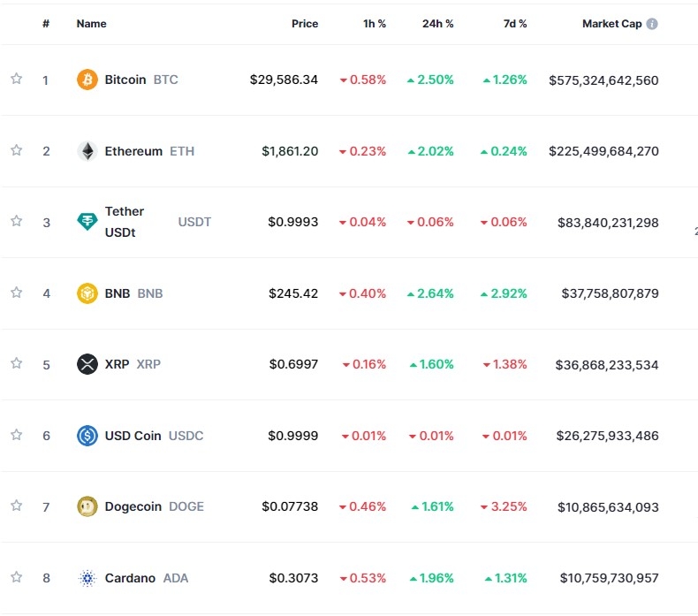
Task: Click the BNB coin logo
Action: [x=87, y=293]
